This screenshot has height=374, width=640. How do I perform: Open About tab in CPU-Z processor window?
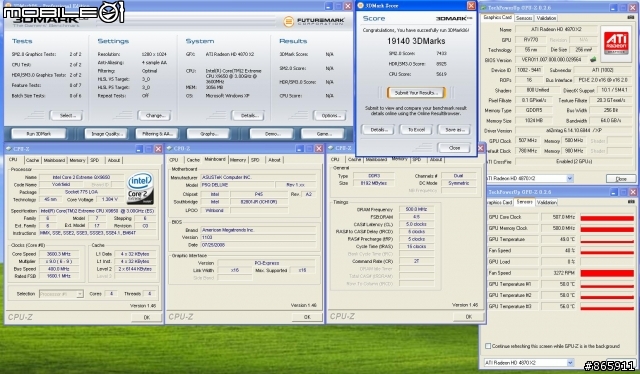(113, 160)
